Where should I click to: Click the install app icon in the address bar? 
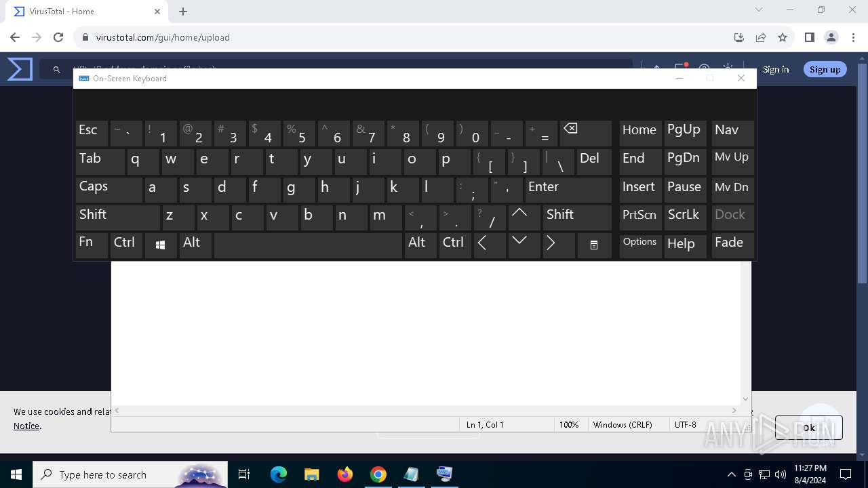pos(739,37)
